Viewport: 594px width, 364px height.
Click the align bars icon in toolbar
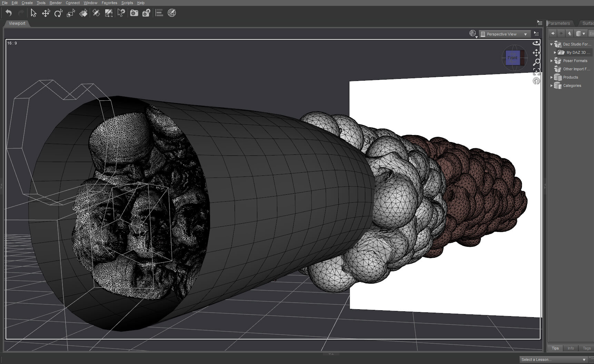(x=159, y=13)
